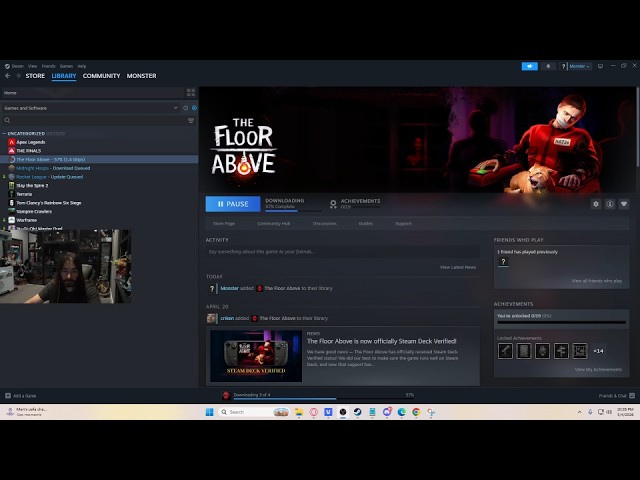Open the recent activity clock filter

pyautogui.click(x=186, y=108)
